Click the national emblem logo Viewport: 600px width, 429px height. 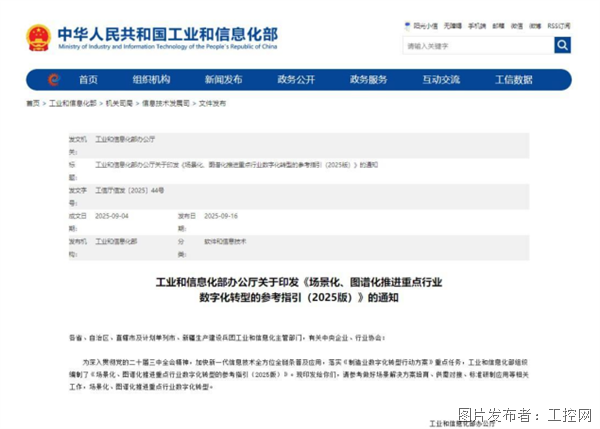pos(38,38)
